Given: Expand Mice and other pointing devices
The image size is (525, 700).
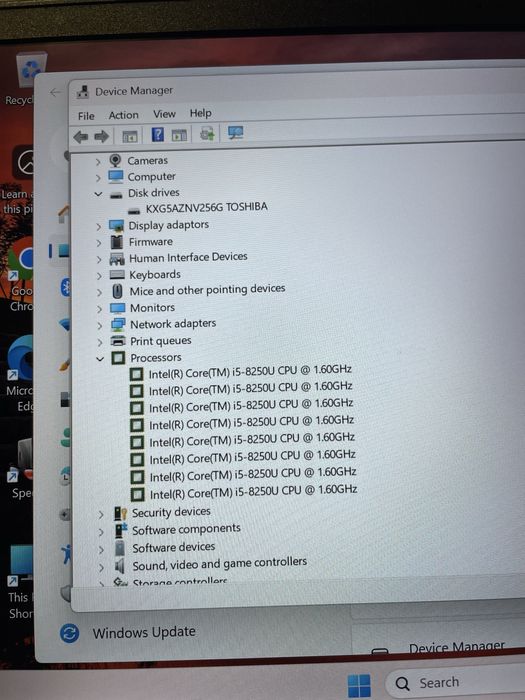Looking at the screenshot, I should 99,292.
